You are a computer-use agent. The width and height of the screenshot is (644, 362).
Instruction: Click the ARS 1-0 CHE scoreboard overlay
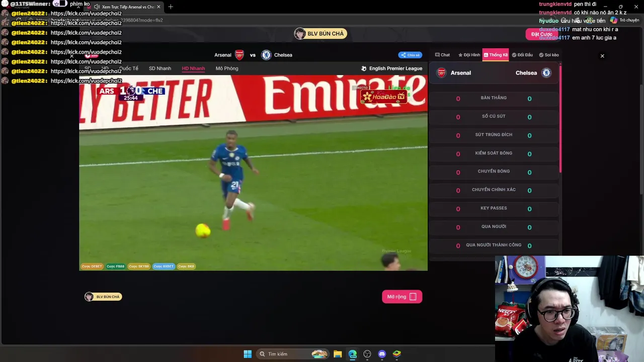click(x=131, y=93)
